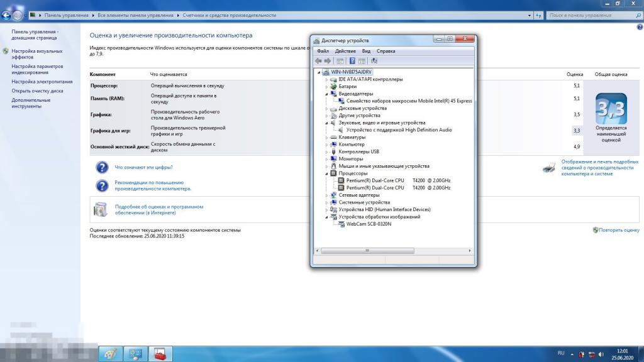Image resolution: width=644 pixels, height=362 pixels.
Task: Click the 3,3 base score badge
Action: [611, 109]
